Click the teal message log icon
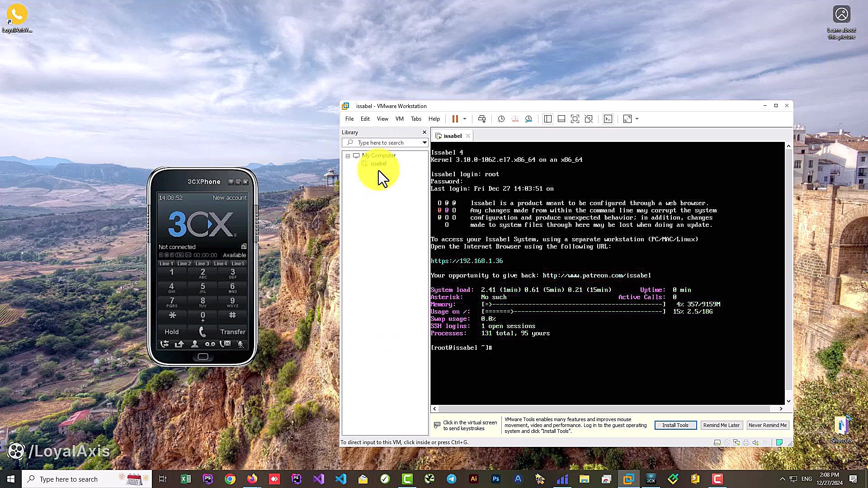868x488 pixels. pyautogui.click(x=779, y=442)
